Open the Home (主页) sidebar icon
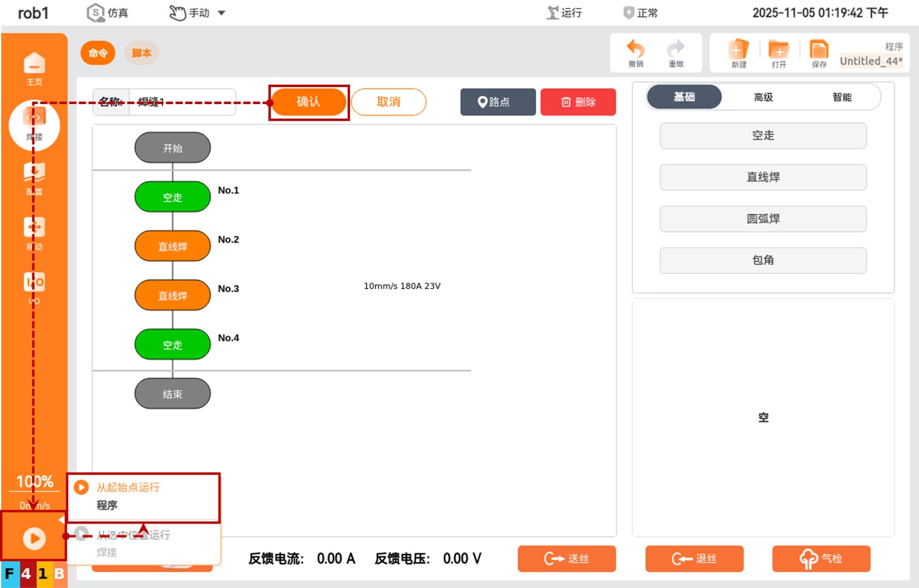Viewport: 919px width, 588px height. point(34,68)
